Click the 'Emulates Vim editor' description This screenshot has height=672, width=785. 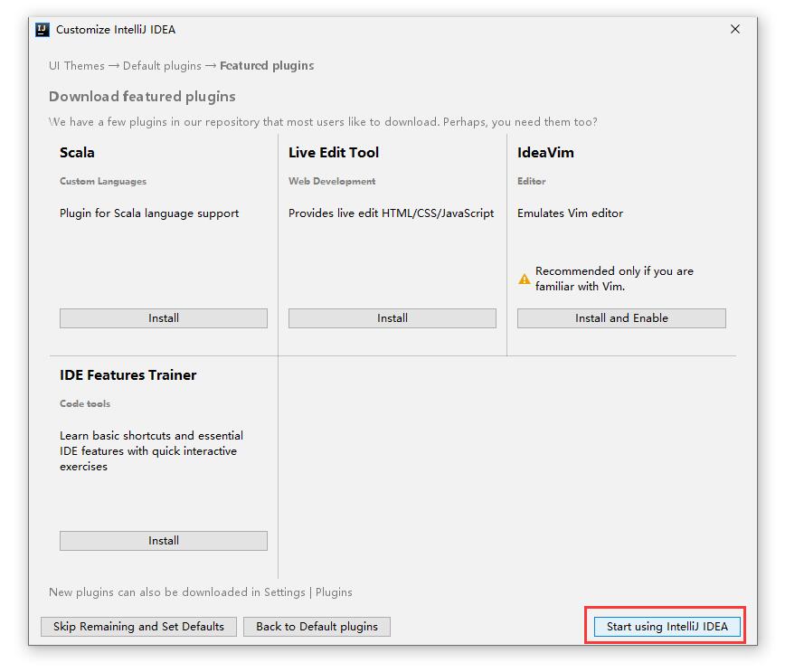(x=571, y=213)
